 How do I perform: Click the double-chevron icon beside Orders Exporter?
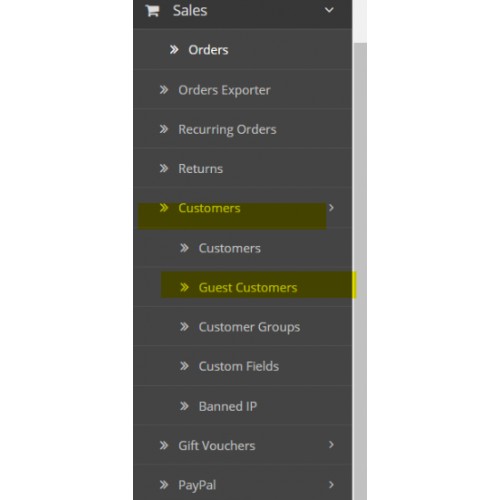(164, 90)
